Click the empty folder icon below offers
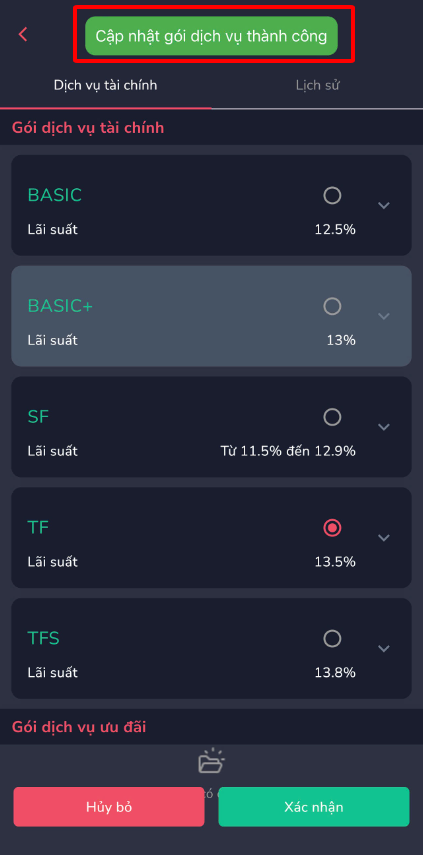 (x=212, y=761)
